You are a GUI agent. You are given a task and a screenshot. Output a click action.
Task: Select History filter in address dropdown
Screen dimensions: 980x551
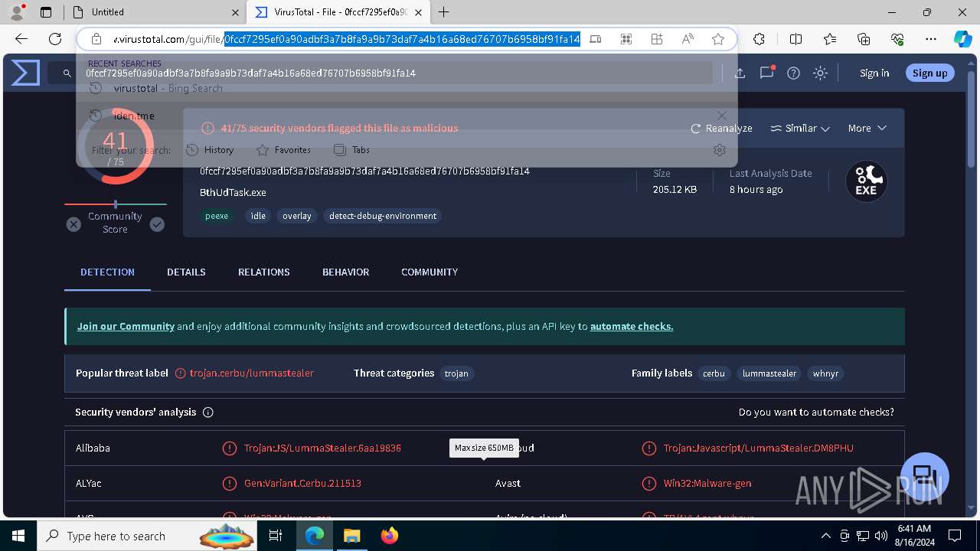pyautogui.click(x=210, y=150)
